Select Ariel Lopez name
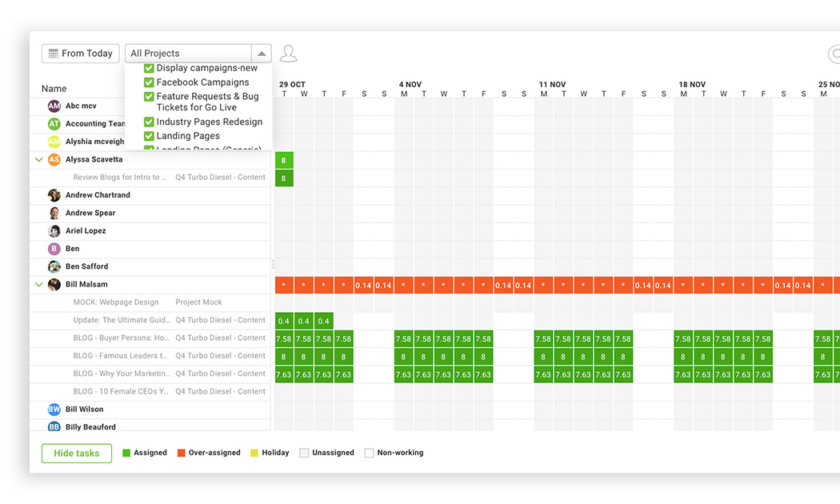The height and width of the screenshot is (504, 840). (x=86, y=231)
